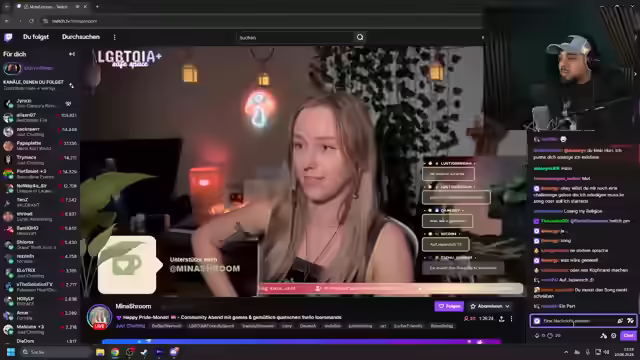Open Steam from the taskbar

[144, 352]
